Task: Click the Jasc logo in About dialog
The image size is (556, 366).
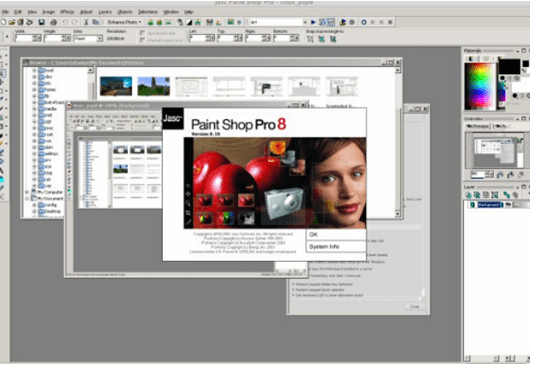Action: 173,118
